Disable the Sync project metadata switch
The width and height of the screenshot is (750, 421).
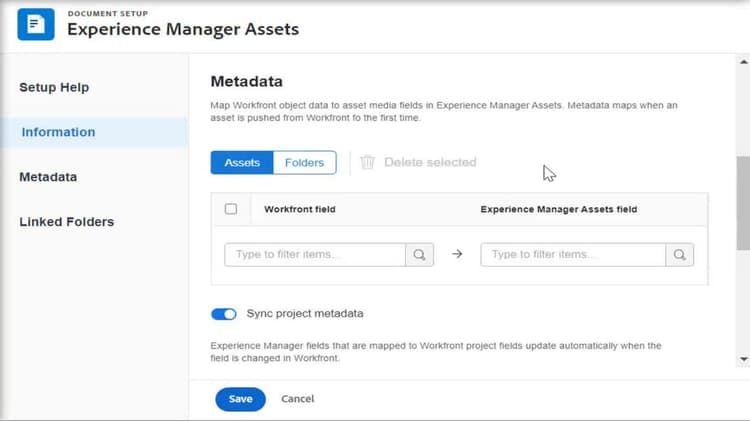(223, 314)
